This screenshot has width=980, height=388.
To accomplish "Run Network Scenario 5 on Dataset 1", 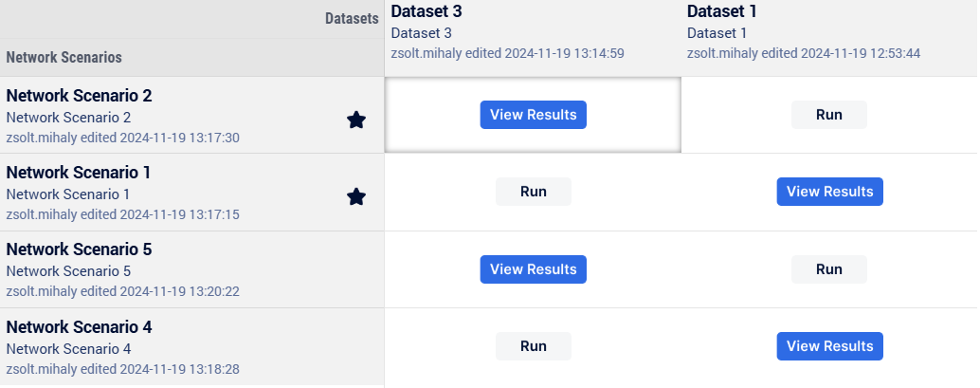I will point(829,269).
